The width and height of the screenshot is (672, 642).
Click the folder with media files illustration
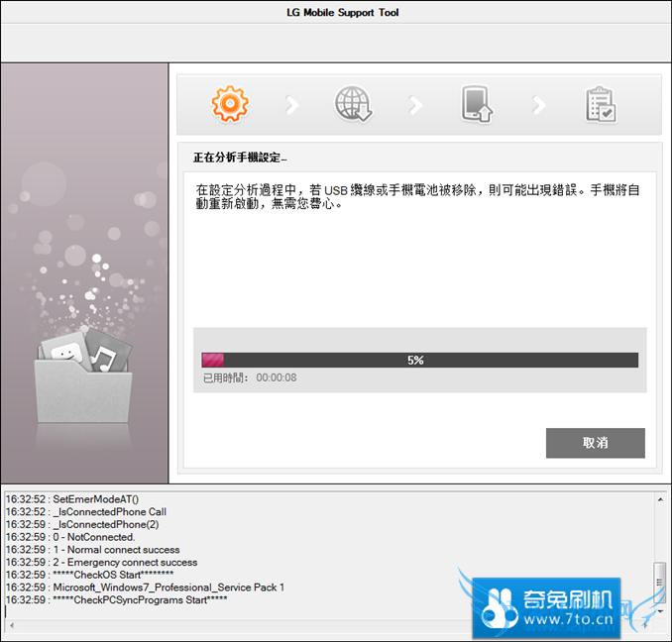point(83,374)
